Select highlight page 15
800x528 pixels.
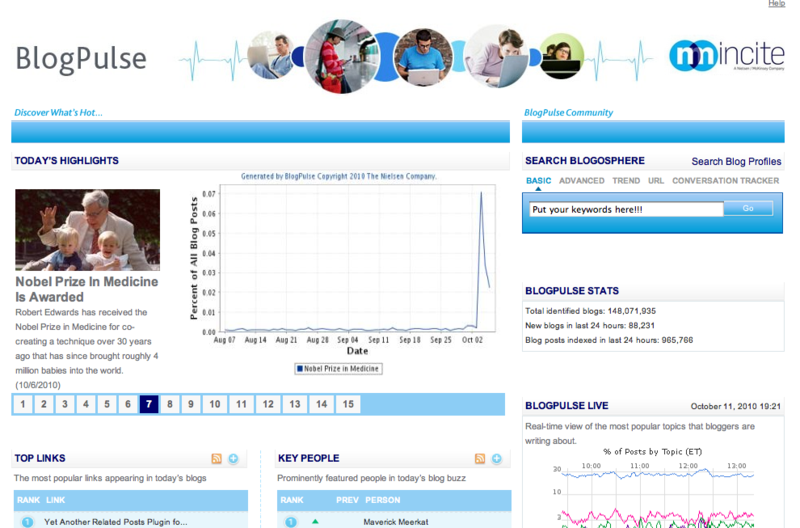coord(348,404)
